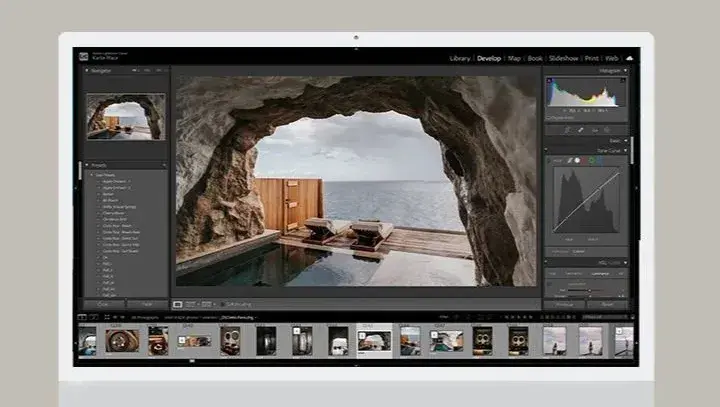Select the blue channel curve circle
Screen dimensions: 720x407
tap(599, 160)
